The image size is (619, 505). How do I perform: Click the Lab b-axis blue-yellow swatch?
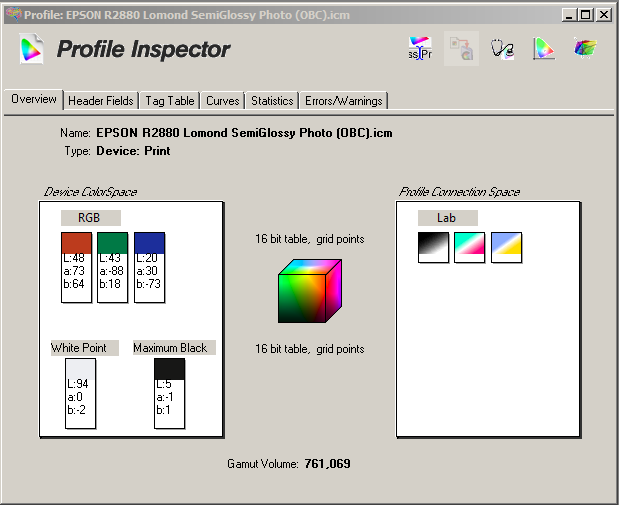[x=506, y=247]
